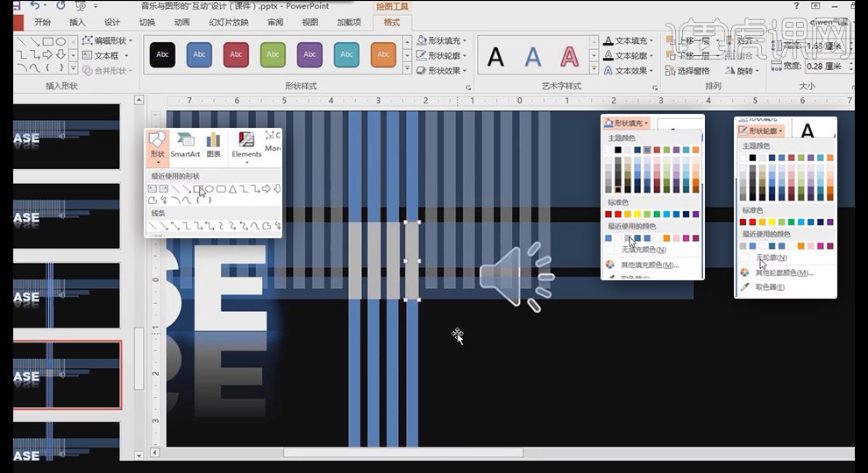Switch to the 格式 ribbon tab

click(392, 22)
